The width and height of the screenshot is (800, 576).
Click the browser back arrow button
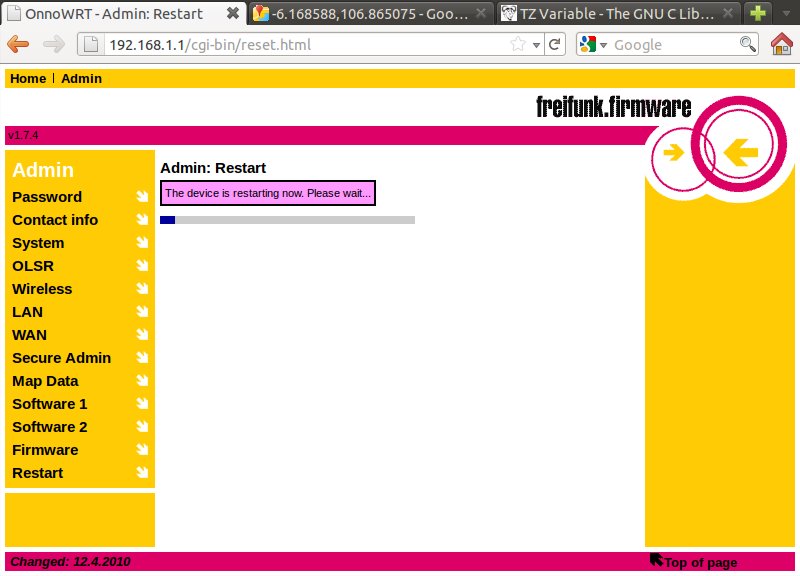(x=19, y=44)
